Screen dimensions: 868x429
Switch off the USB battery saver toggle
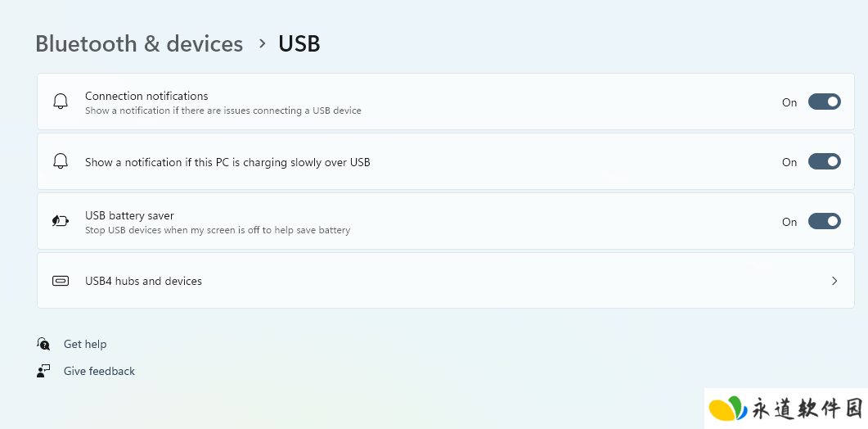click(825, 221)
